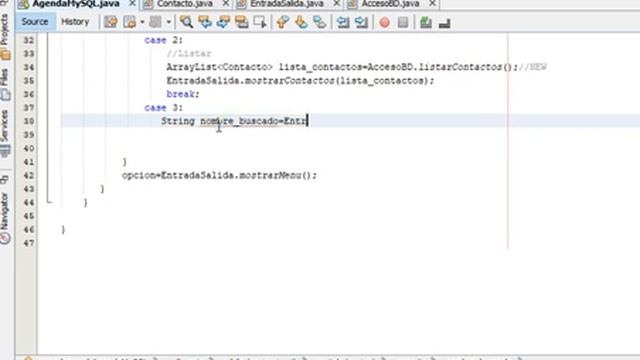640x360 pixels.
Task: Click the AgendaMySQL.java tab file icon
Action: pos(23,4)
